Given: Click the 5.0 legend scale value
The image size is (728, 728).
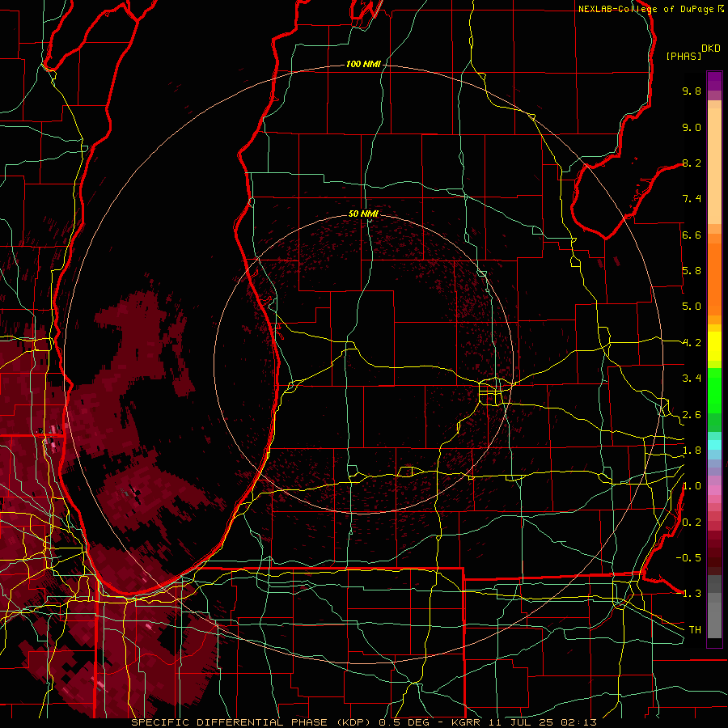Looking at the screenshot, I should (692, 307).
